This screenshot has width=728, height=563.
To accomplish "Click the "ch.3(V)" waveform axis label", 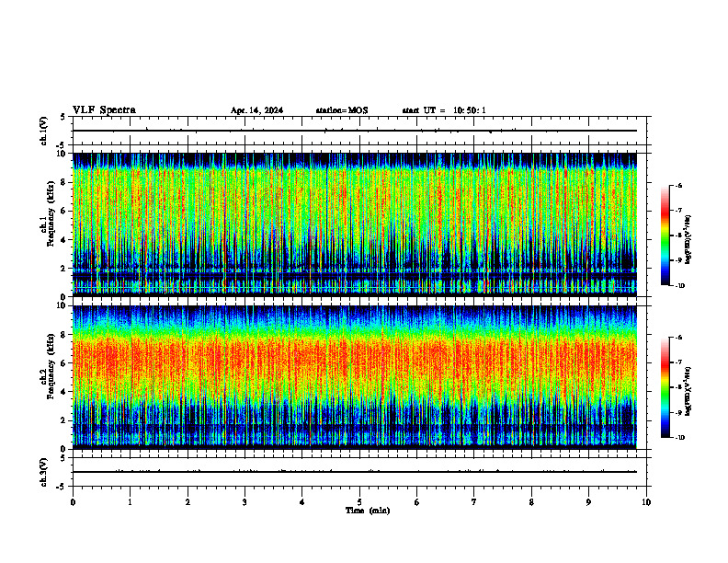I will [44, 472].
